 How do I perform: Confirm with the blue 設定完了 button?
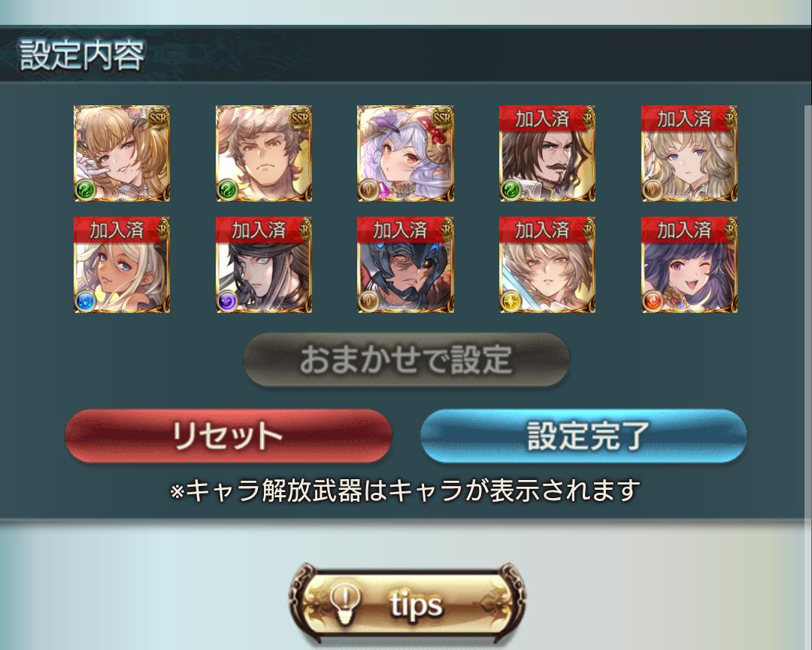tap(583, 436)
